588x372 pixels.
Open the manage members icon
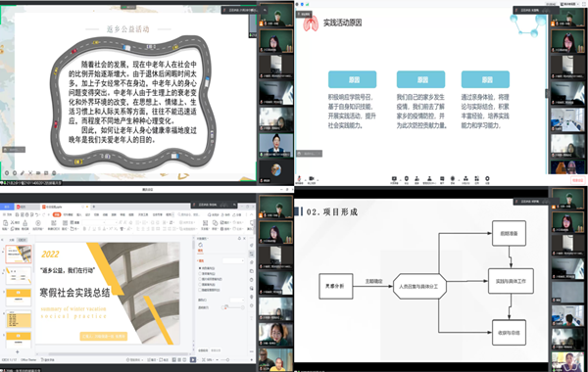click(x=429, y=179)
